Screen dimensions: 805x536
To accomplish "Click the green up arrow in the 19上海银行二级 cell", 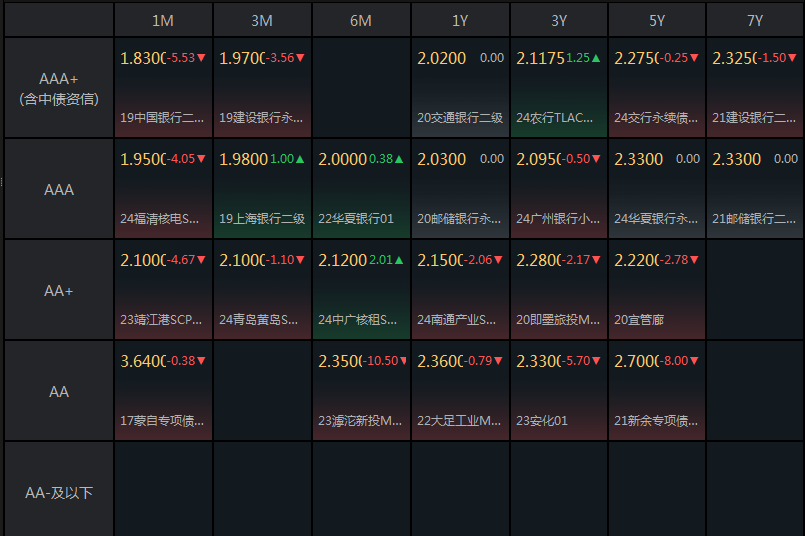I will [300, 159].
